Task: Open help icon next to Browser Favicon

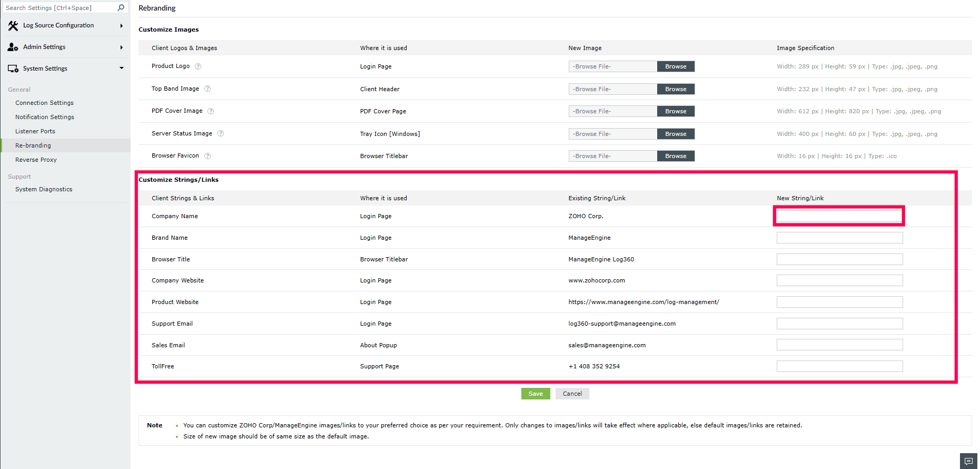Action: click(x=207, y=156)
